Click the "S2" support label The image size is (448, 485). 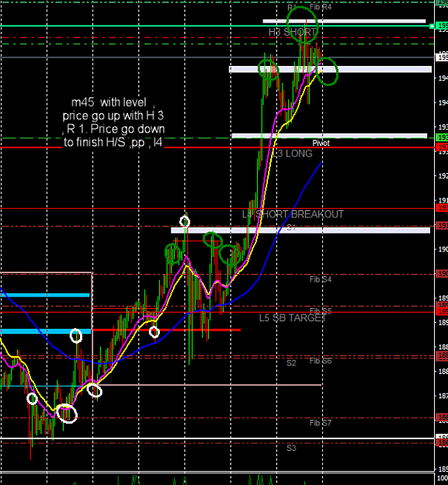291,362
